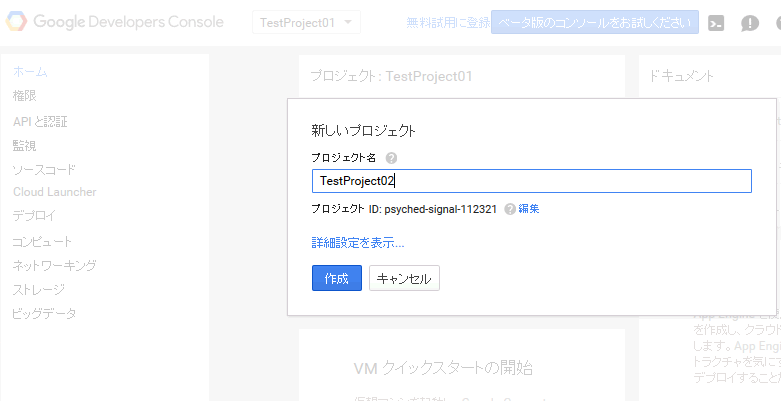Open コンピュート in the sidebar
This screenshot has height=401, width=781.
tap(42, 242)
